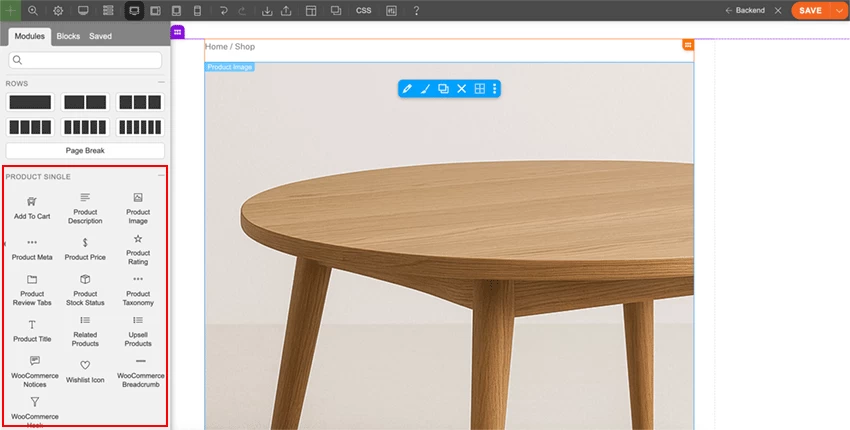This screenshot has width=850, height=430.
Task: Switch to mobile breakpoint view
Action: click(197, 10)
